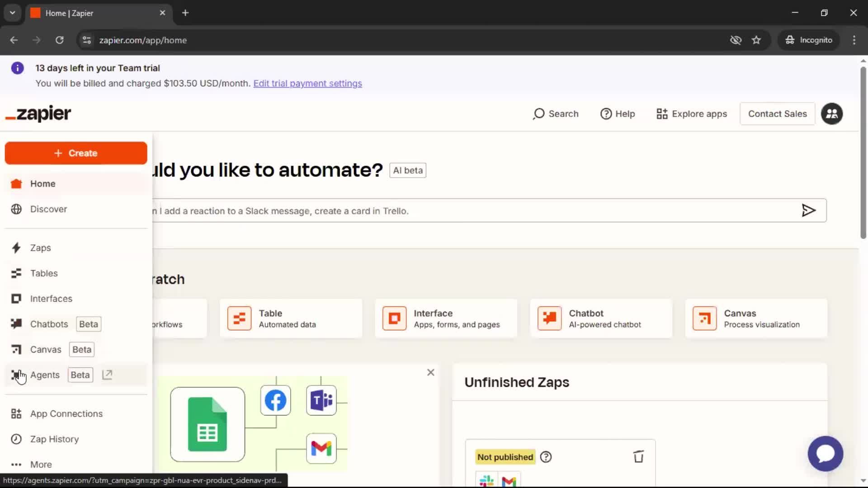The image size is (868, 488).
Task: Click the Incognito indicator
Action: (809, 40)
